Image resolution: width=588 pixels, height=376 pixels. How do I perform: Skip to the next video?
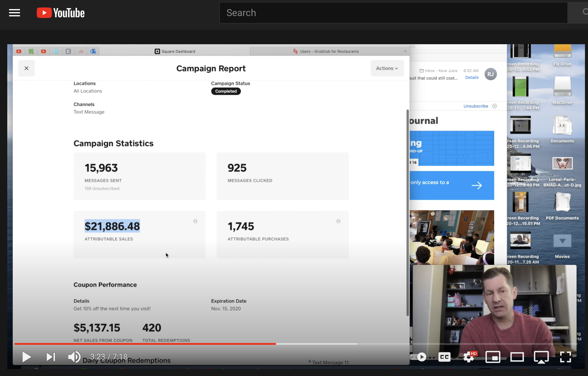click(x=51, y=357)
